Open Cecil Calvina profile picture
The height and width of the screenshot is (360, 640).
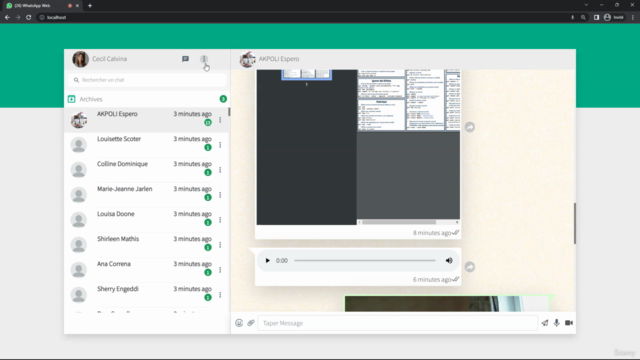(x=80, y=59)
